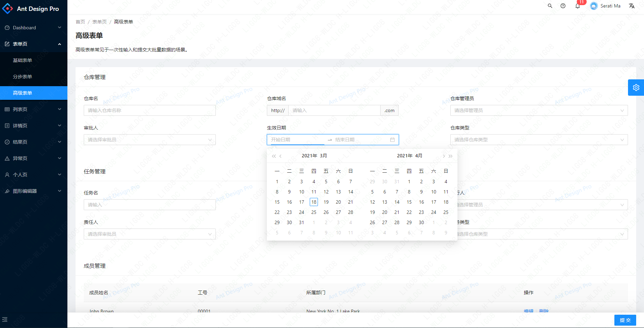Collapse the sidebar using the bottom-left icon
This screenshot has height=328, width=644.
(5, 320)
